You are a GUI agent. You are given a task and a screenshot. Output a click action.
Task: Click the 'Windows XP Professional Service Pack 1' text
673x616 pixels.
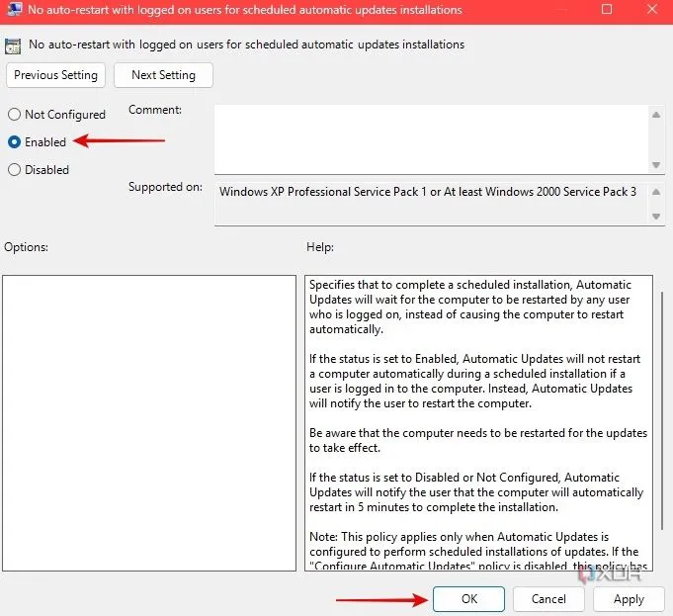tap(323, 192)
